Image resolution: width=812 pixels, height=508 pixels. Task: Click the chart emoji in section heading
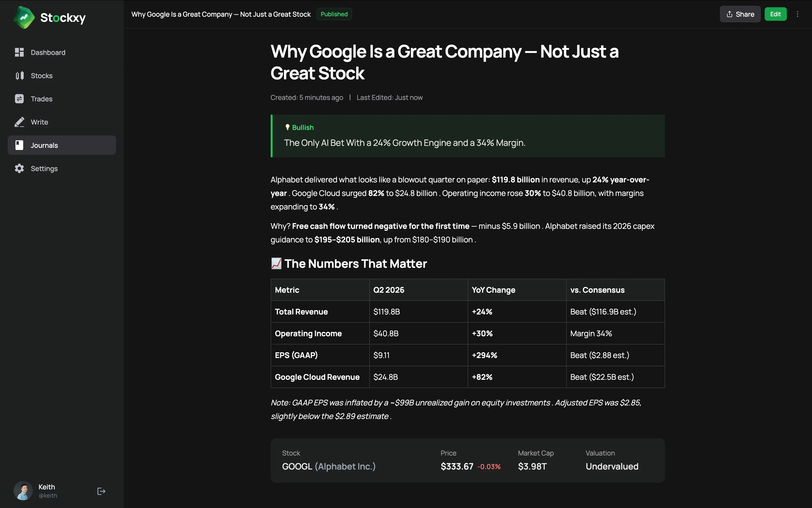[276, 264]
